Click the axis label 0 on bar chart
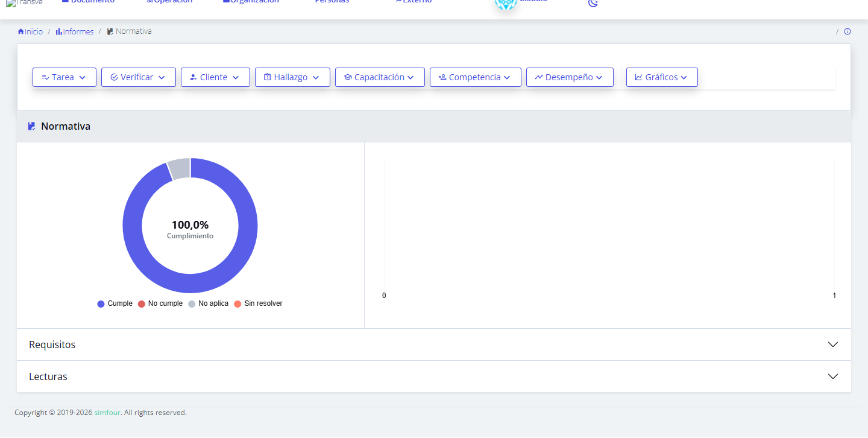Viewport: 868px width, 438px height. [384, 296]
